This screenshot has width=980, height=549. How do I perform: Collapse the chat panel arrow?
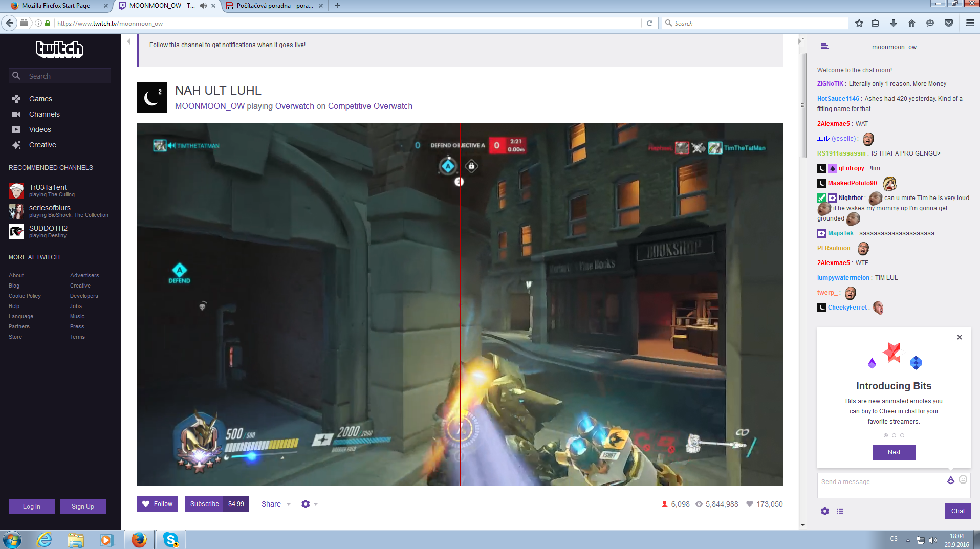[x=799, y=41]
